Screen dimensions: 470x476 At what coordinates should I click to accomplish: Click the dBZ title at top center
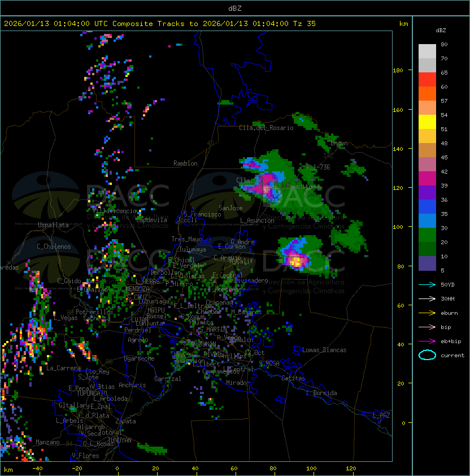coord(234,8)
